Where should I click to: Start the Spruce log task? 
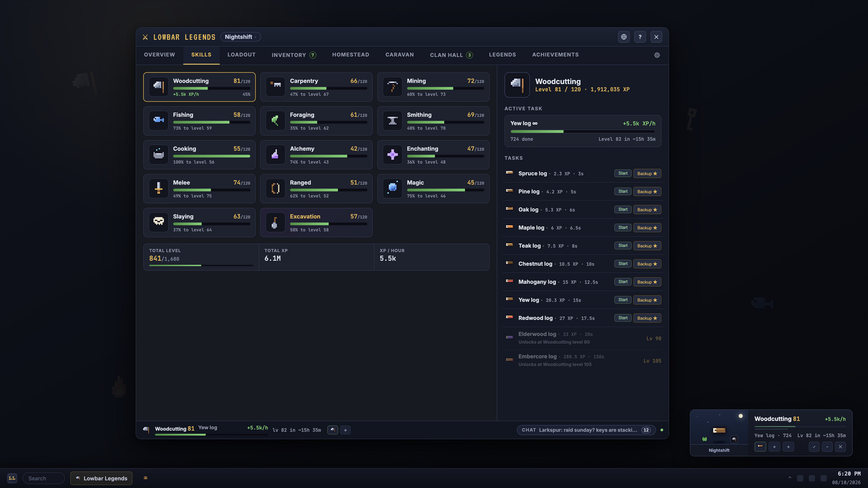coord(623,174)
